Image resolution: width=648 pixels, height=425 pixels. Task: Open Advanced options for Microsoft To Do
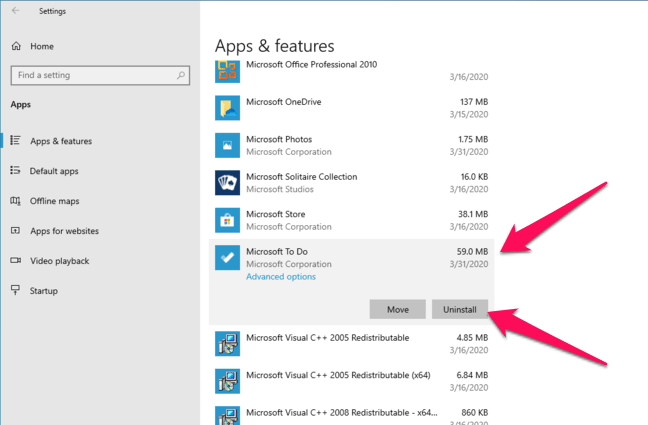click(x=281, y=277)
